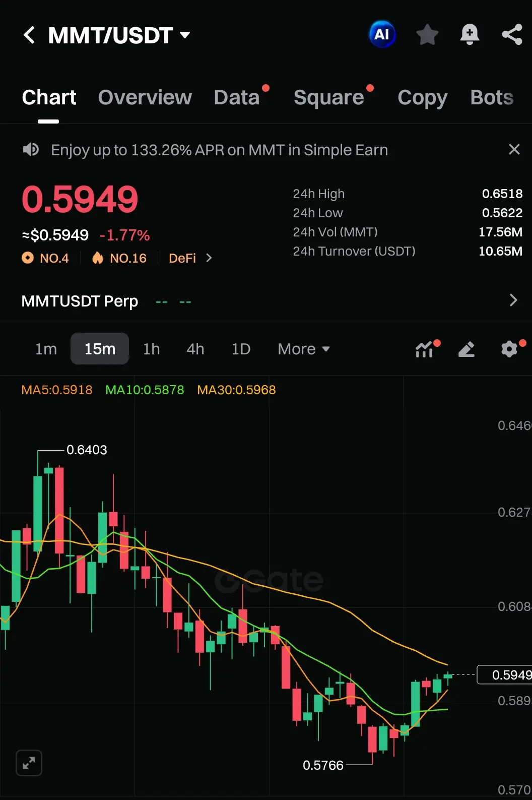This screenshot has width=532, height=800.
Task: Select the 4h timeframe
Action: (195, 349)
